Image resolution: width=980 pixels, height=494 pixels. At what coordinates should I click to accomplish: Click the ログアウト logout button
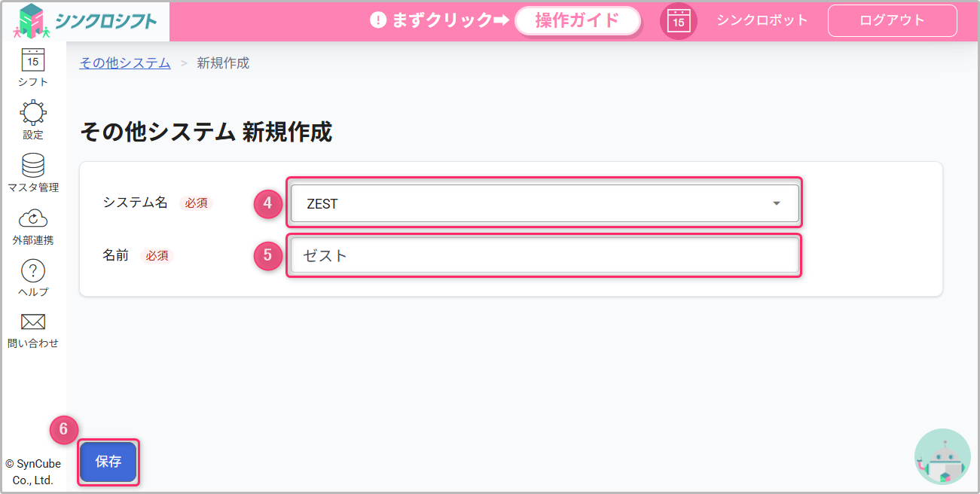click(892, 21)
